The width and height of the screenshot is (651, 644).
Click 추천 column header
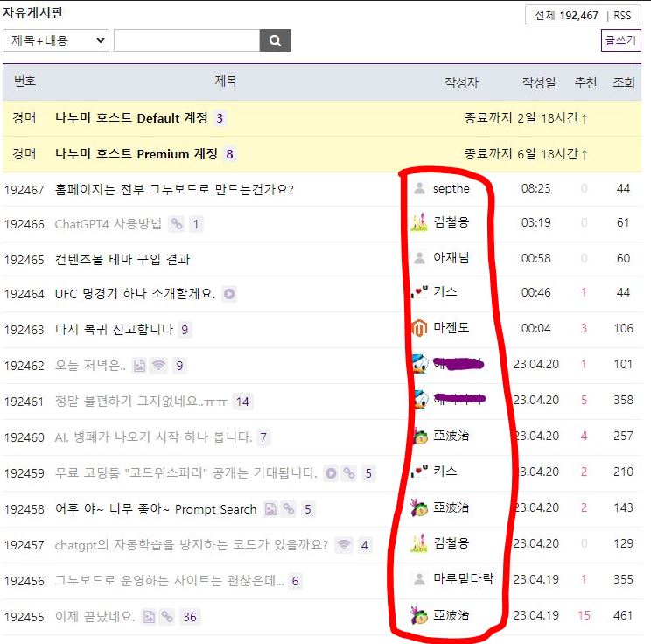click(x=585, y=82)
